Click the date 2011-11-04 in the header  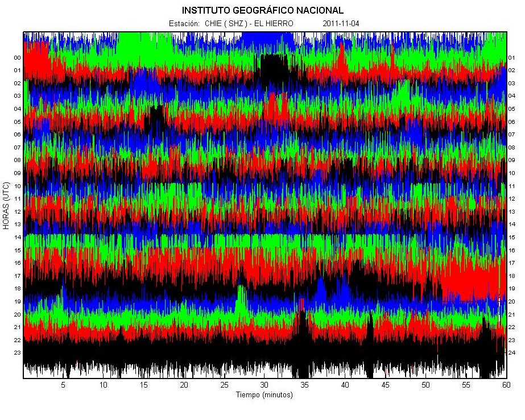[x=341, y=24]
